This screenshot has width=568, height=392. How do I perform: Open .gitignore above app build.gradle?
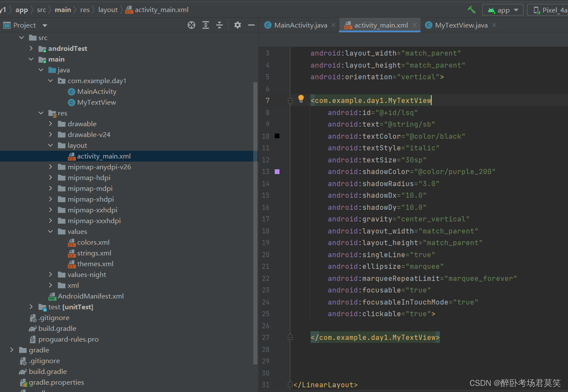[50, 317]
